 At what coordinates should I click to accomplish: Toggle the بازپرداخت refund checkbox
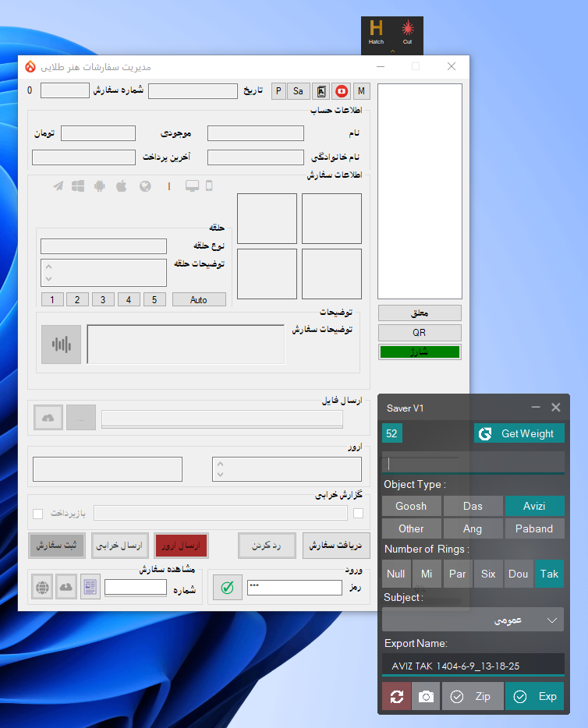click(x=37, y=513)
